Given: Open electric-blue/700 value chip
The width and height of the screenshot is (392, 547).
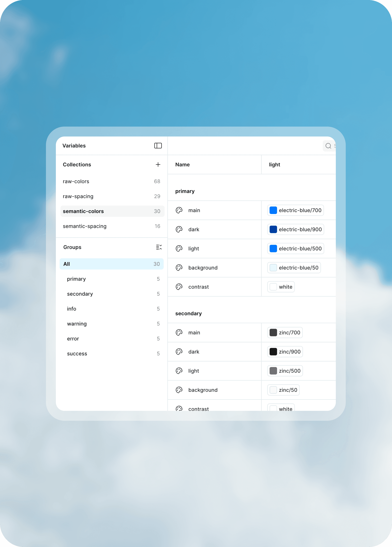Looking at the screenshot, I should [295, 210].
